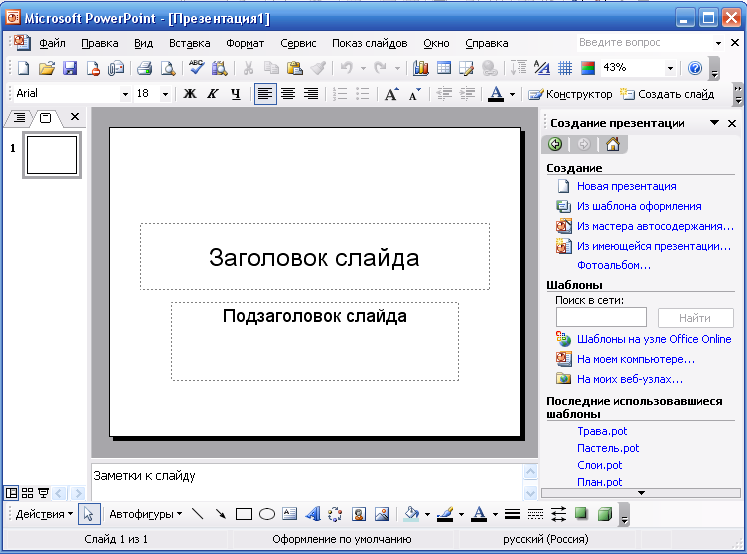Expand fill color dropdown arrow on drawing toolbar
747x554 pixels.
(427, 514)
